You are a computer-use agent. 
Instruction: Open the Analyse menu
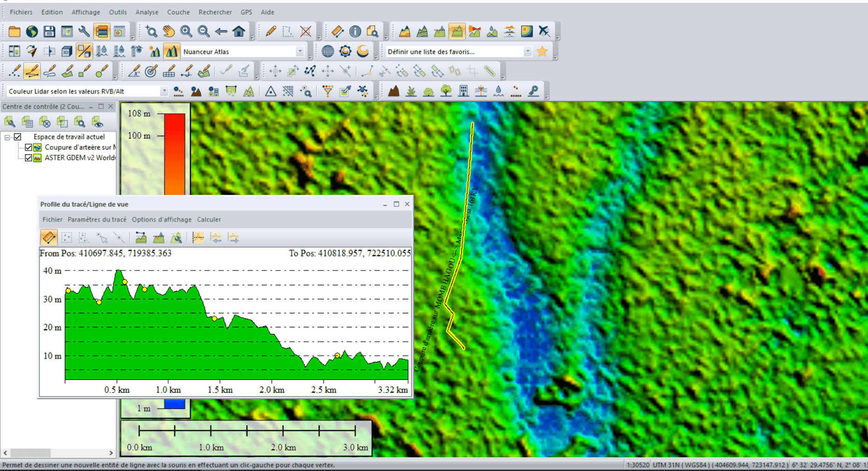point(147,12)
